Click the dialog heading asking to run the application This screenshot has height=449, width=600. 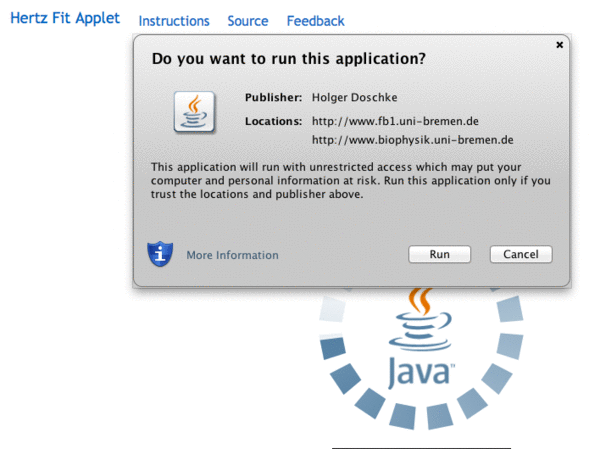click(288, 59)
